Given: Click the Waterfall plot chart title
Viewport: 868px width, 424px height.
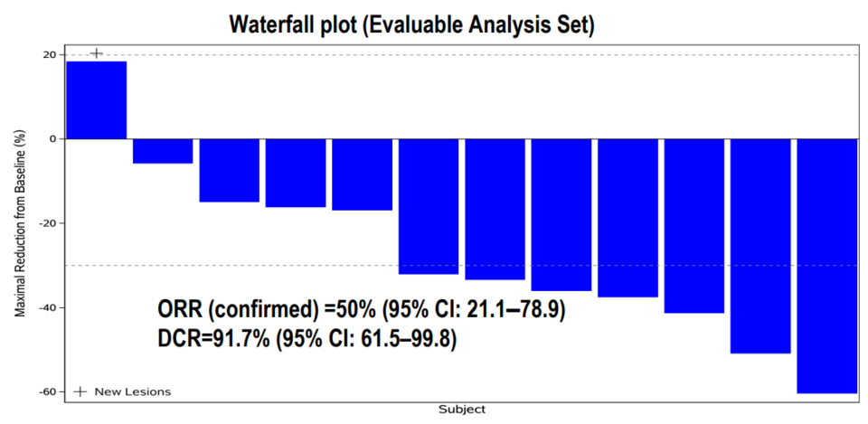Looking at the screenshot, I should coord(410,24).
